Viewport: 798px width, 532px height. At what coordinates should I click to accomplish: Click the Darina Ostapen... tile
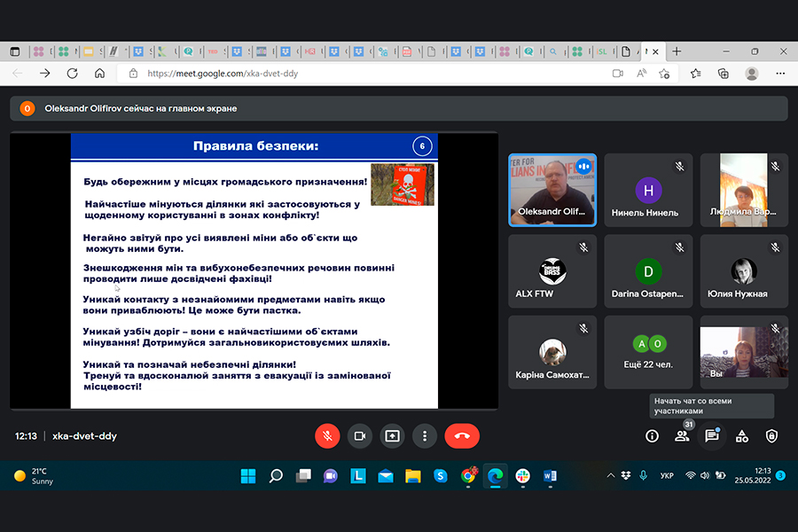coord(648,270)
